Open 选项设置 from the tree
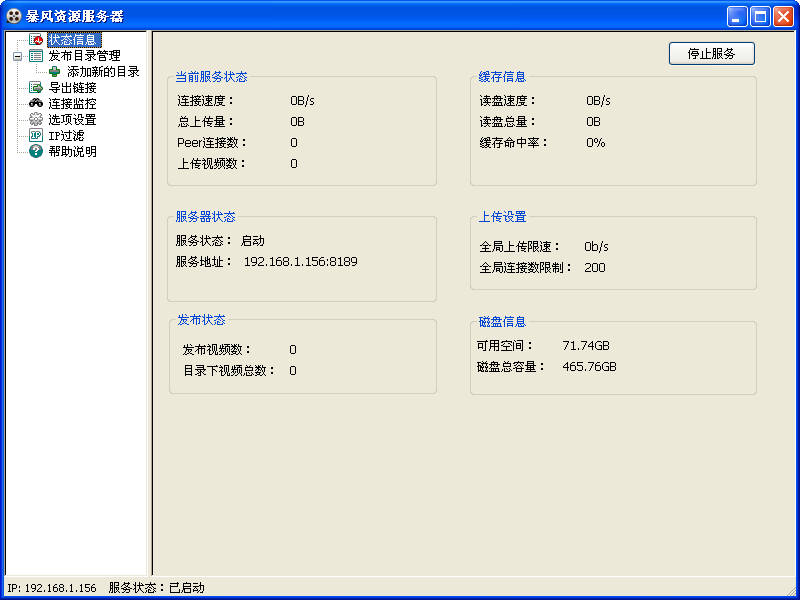The height and width of the screenshot is (600, 800). click(x=72, y=119)
